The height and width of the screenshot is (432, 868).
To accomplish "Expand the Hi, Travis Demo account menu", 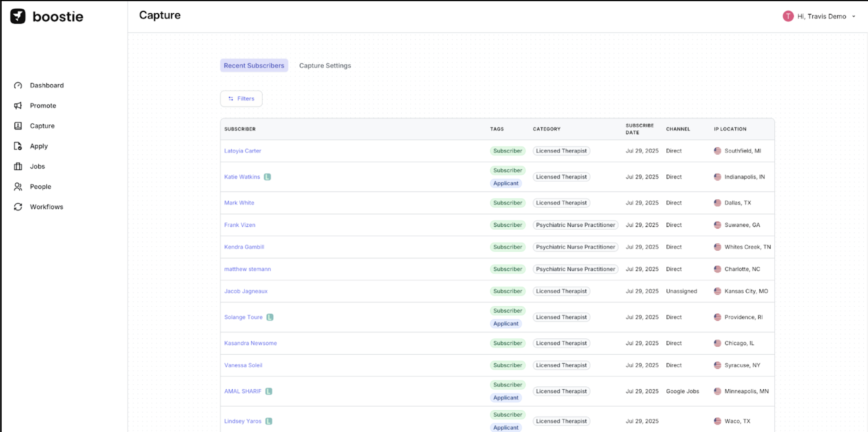I will (x=853, y=17).
